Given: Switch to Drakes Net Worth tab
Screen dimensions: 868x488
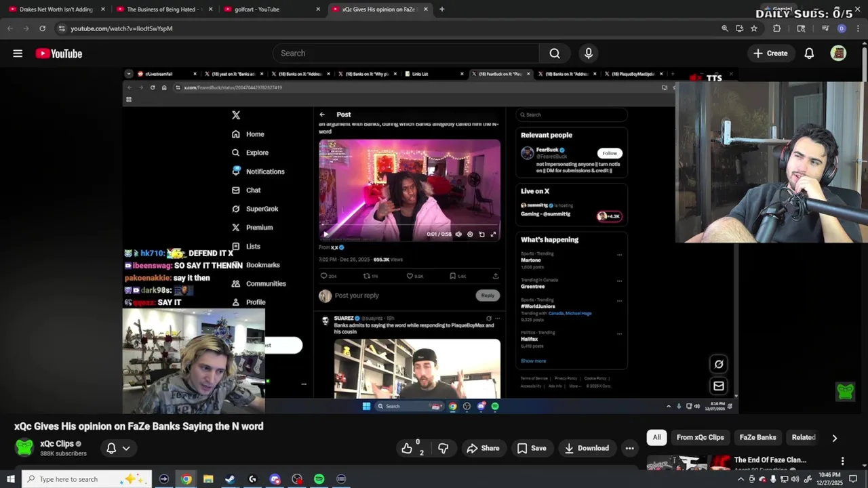Looking at the screenshot, I should 55,9.
